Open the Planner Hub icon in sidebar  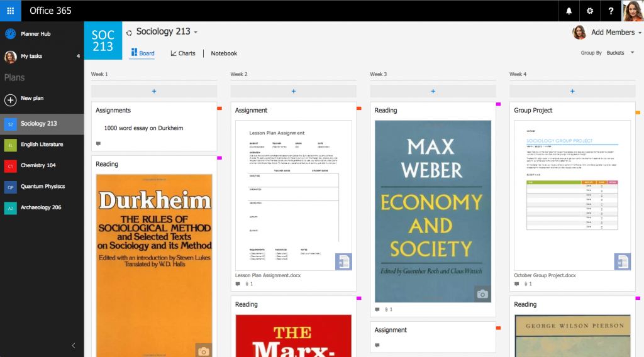[11, 34]
